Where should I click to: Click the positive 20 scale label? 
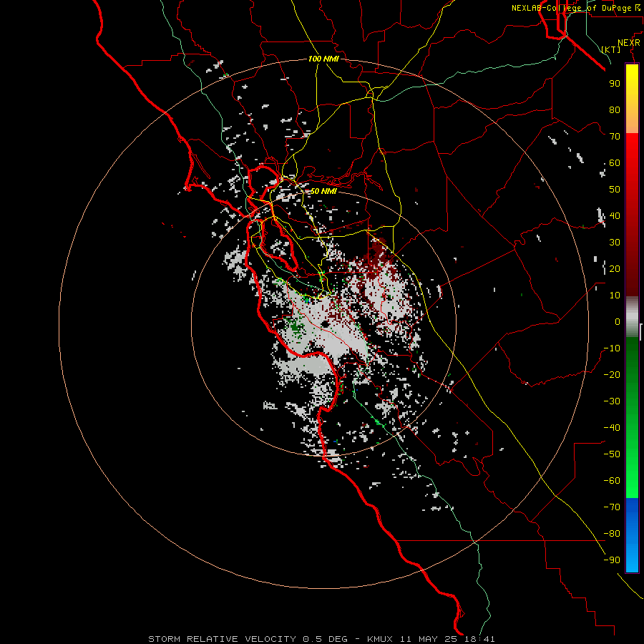click(615, 268)
